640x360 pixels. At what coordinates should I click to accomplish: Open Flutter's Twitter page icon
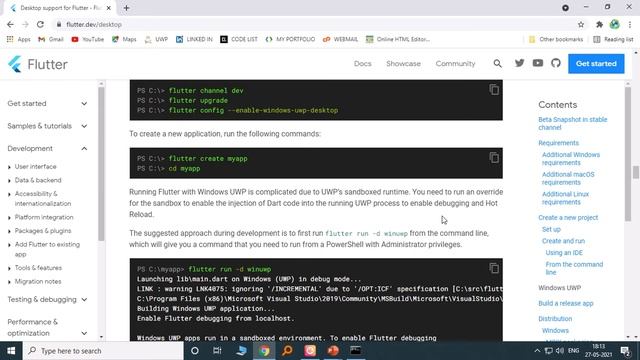click(x=519, y=63)
